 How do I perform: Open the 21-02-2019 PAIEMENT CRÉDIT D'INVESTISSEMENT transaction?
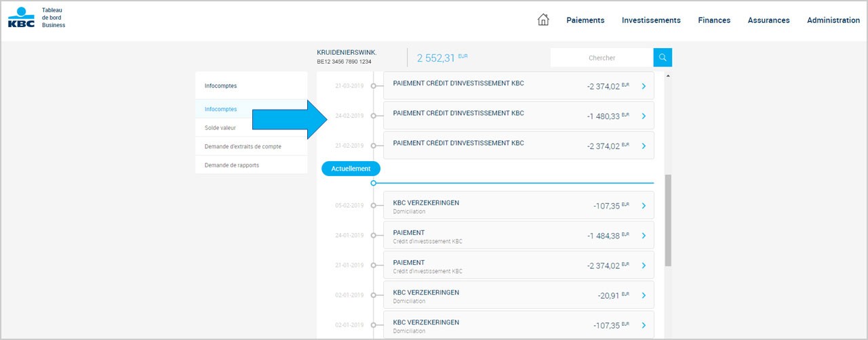[519, 145]
